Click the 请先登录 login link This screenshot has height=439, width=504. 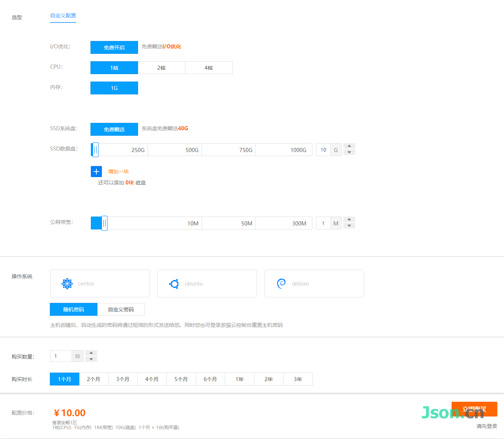(x=487, y=426)
